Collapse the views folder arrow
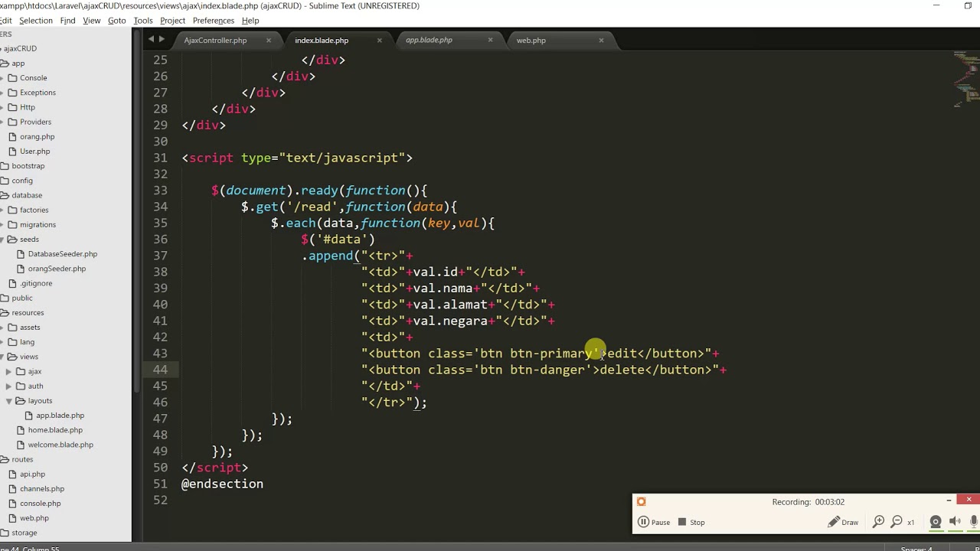The image size is (980, 551). tap(2, 357)
